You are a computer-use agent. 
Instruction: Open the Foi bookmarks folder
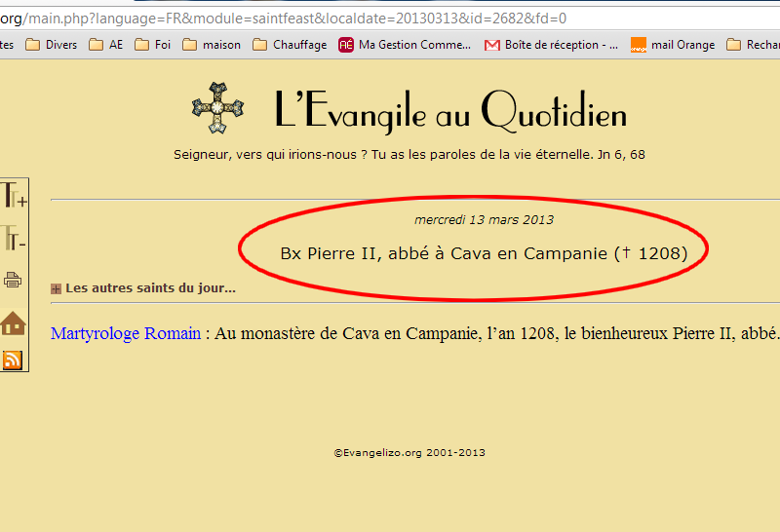(153, 45)
